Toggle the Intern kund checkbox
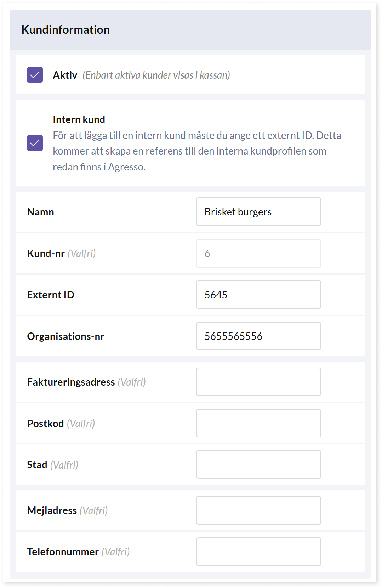Viewport: 382px width, 588px height. click(x=35, y=143)
